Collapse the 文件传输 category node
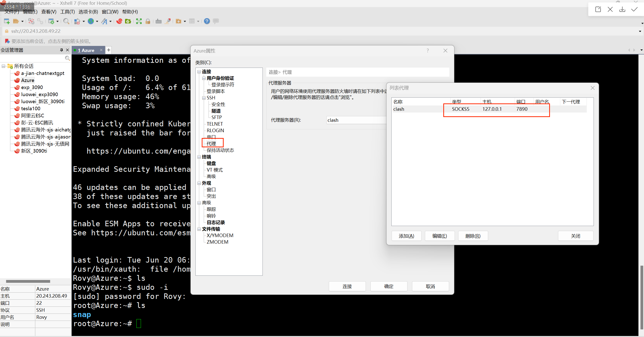Image resolution: width=644 pixels, height=337 pixels. click(x=199, y=229)
